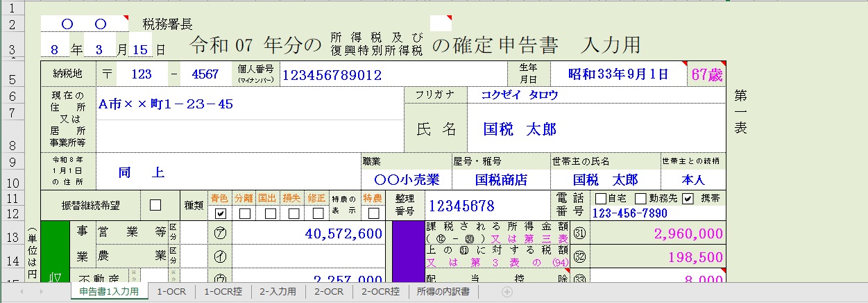The width and height of the screenshot is (868, 303).
Task: Go to the 2-OCR控 sheet tab
Action: coord(380,292)
